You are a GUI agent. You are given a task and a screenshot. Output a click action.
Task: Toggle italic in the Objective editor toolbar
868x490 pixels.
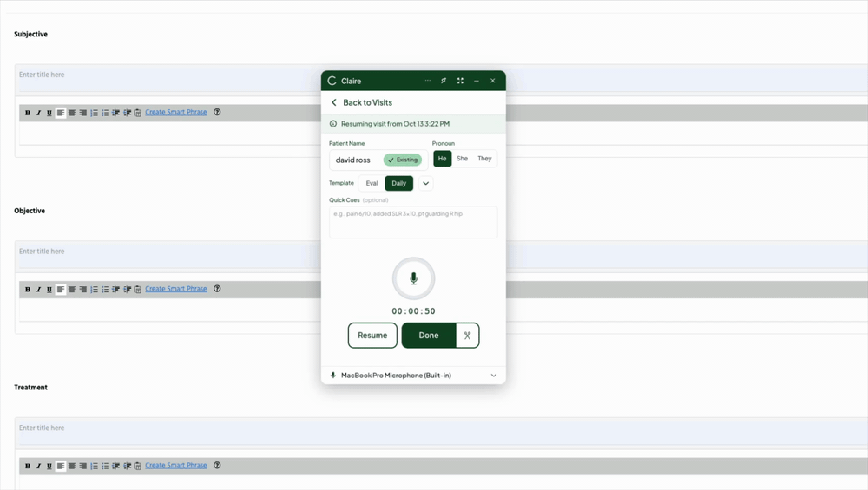point(39,290)
